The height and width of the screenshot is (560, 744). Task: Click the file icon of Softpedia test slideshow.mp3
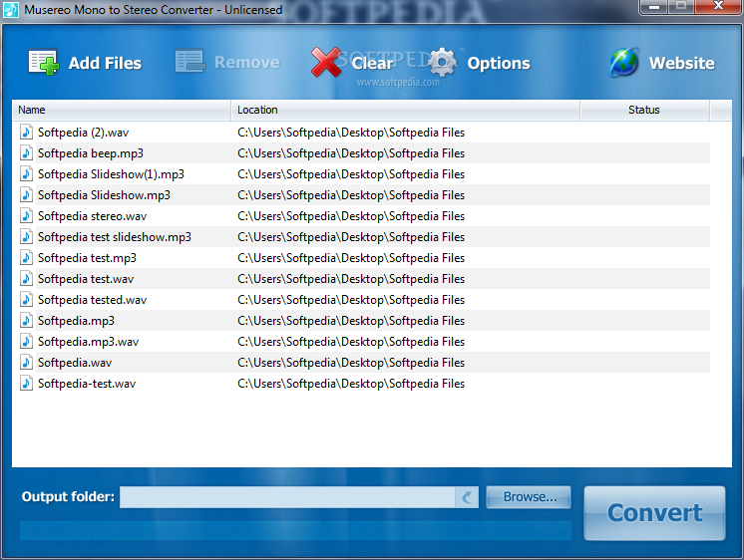(26, 236)
